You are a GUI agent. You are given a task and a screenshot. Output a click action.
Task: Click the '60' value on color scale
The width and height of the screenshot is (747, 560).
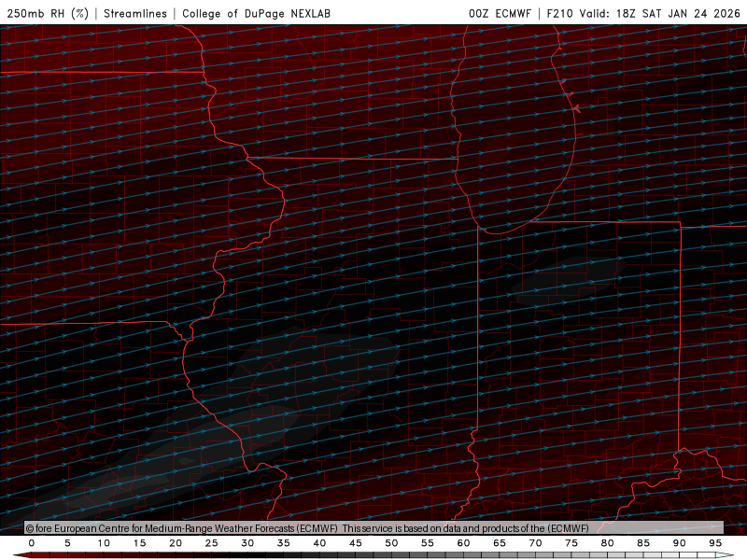[463, 543]
